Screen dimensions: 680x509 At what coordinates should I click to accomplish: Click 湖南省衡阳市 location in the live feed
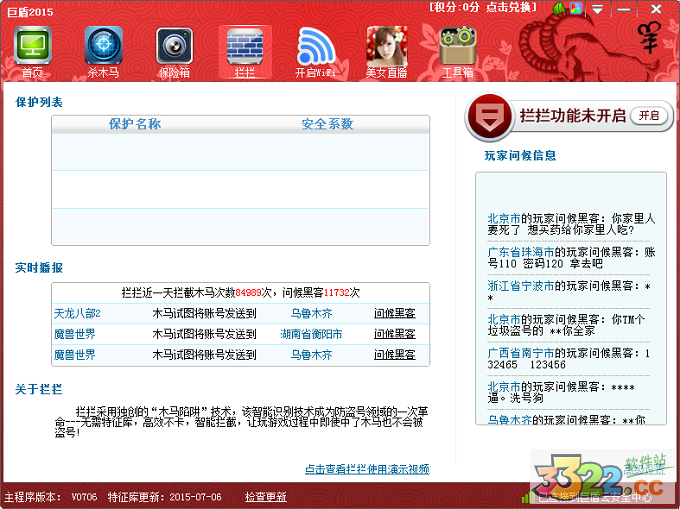311,334
